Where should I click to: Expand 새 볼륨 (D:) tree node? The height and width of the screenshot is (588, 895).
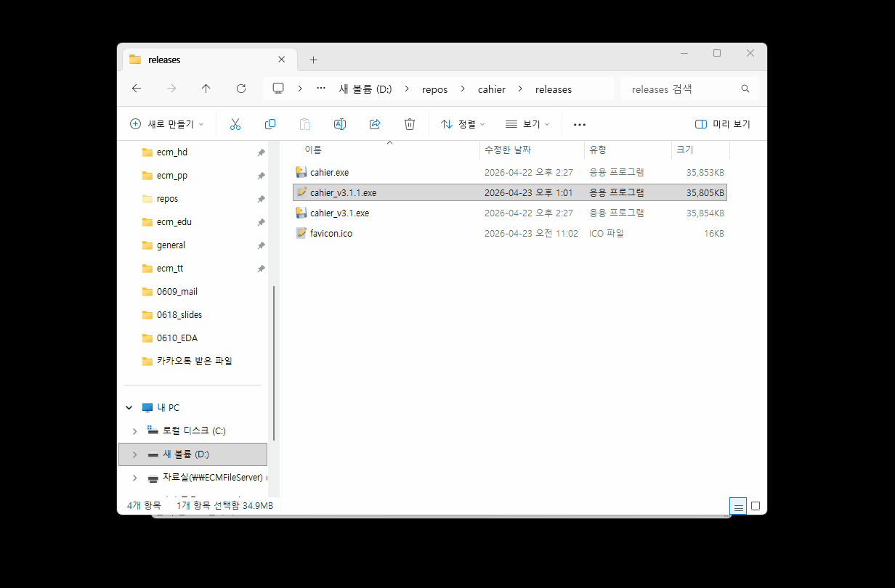click(134, 454)
